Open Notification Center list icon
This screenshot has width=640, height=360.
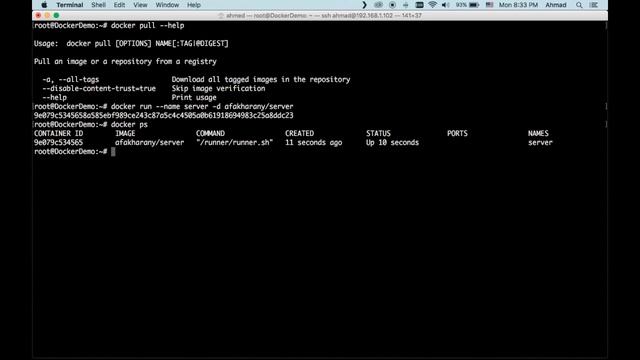point(594,5)
